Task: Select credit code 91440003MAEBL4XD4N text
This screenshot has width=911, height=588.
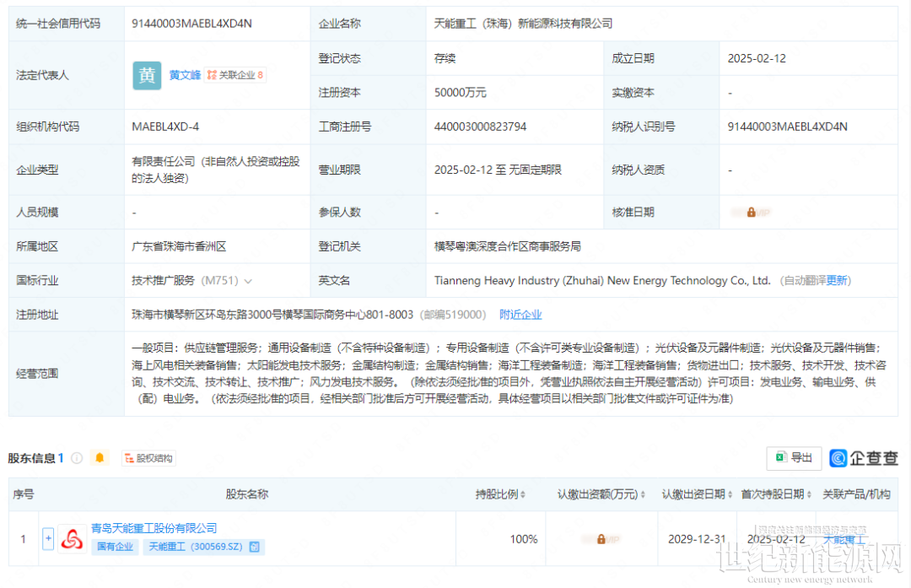Action: click(191, 24)
